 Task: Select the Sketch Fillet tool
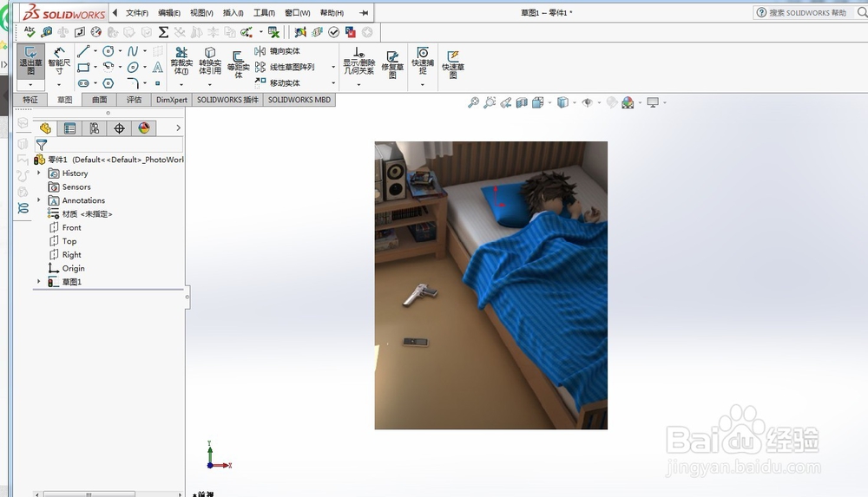click(132, 83)
